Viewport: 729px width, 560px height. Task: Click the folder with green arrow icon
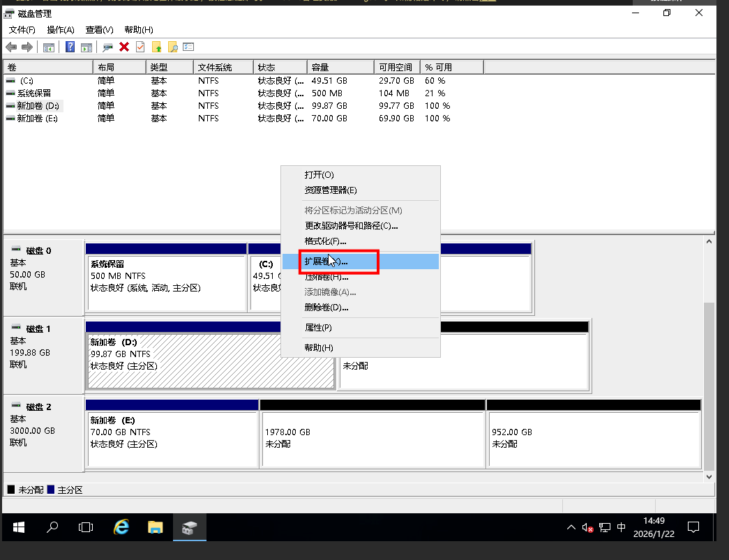tap(156, 47)
